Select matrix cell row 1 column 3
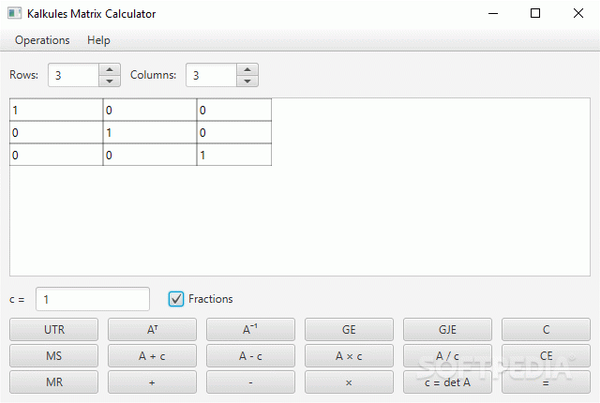This screenshot has width=600, height=403. pos(234,110)
